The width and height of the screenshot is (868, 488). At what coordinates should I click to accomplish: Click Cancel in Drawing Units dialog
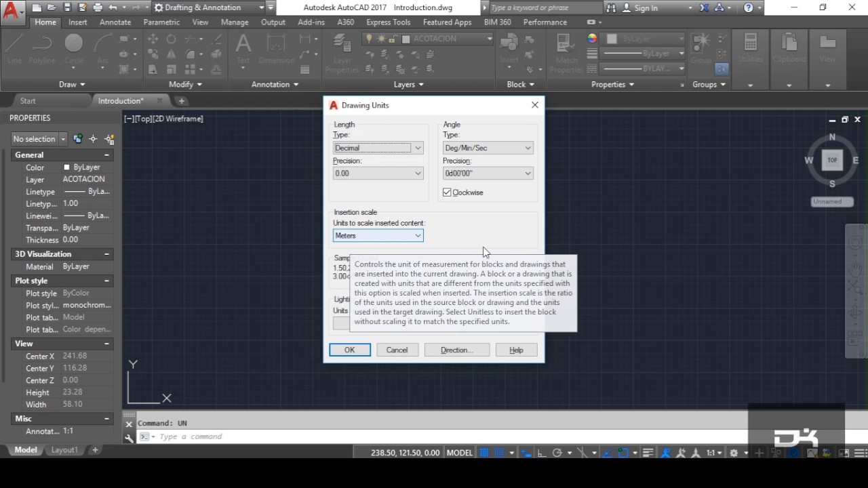click(397, 350)
